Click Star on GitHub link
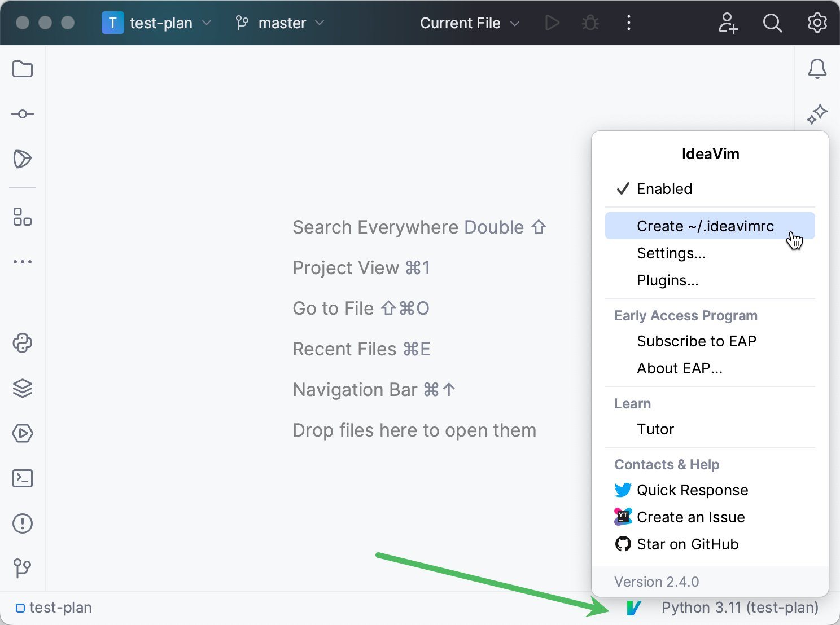 [710, 544]
